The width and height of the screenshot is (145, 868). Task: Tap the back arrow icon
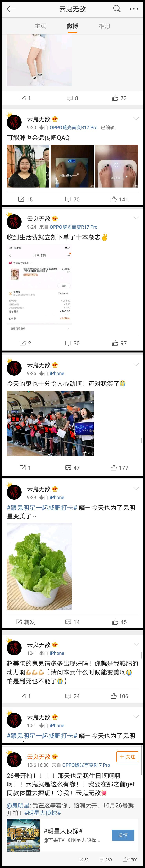click(11, 9)
